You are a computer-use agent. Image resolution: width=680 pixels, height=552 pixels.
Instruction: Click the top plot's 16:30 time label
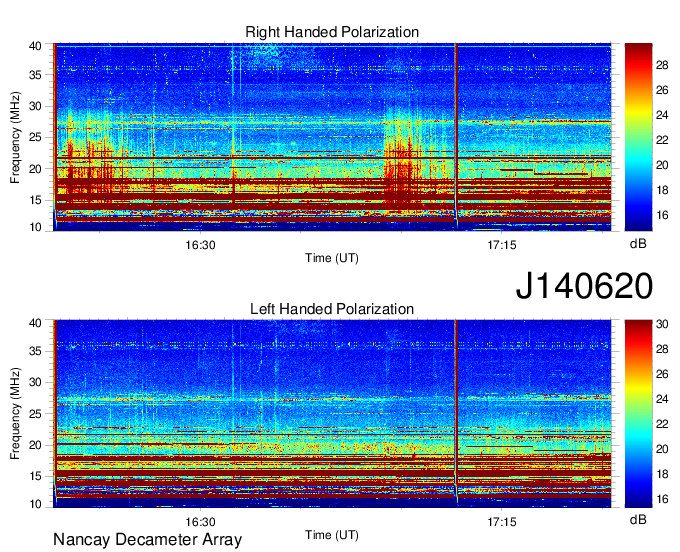pos(200,245)
